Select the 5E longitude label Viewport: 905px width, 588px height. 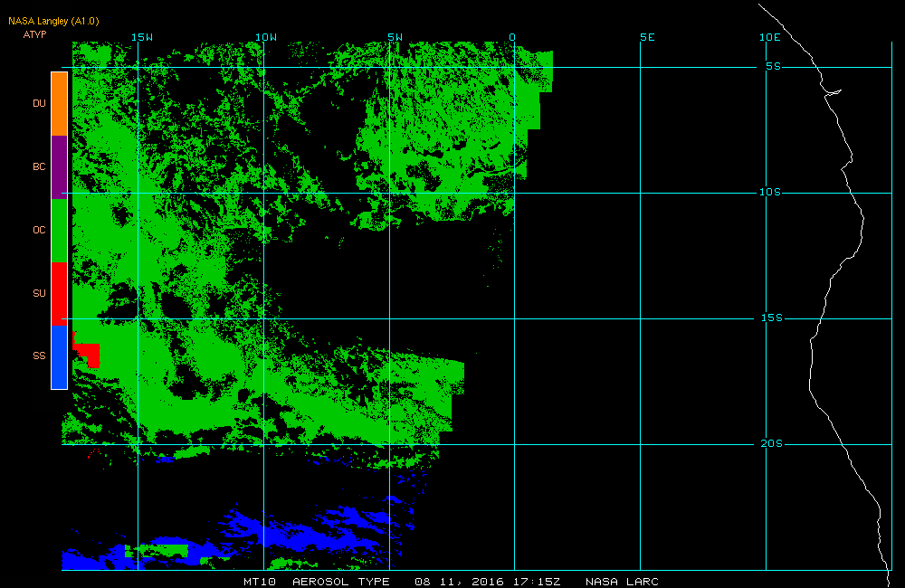pyautogui.click(x=646, y=37)
